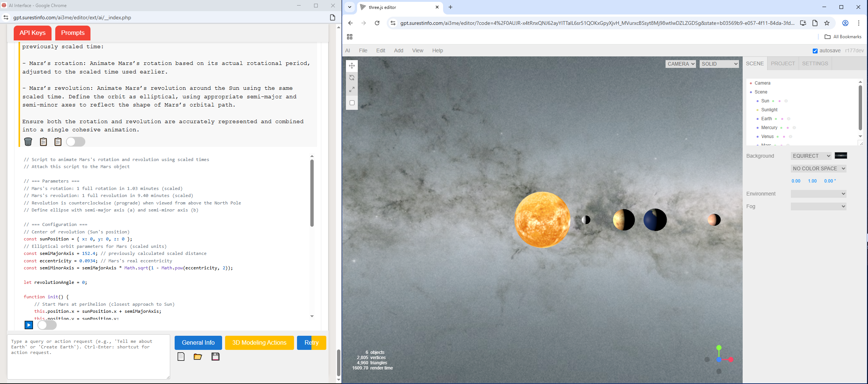Screen dimensions: 868x384
Task: Select Sunlight in the scene outliner
Action: (x=769, y=110)
